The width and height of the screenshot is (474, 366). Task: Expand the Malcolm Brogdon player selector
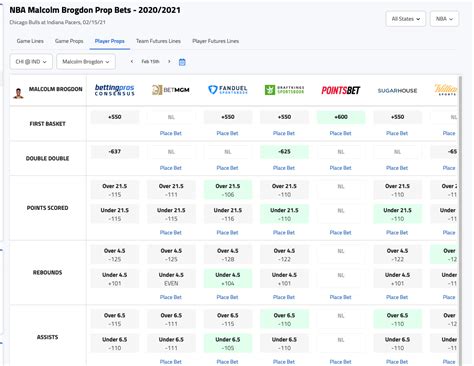coord(86,62)
